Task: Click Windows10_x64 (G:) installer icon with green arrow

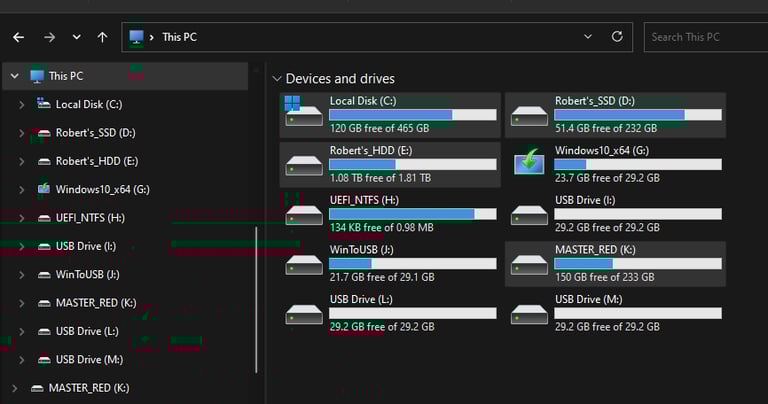Action: tap(529, 162)
